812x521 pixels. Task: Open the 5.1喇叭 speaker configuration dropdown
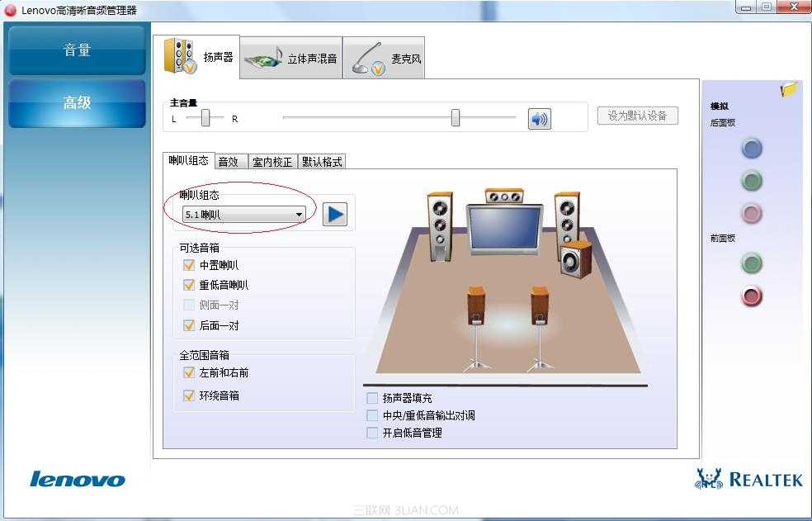299,213
